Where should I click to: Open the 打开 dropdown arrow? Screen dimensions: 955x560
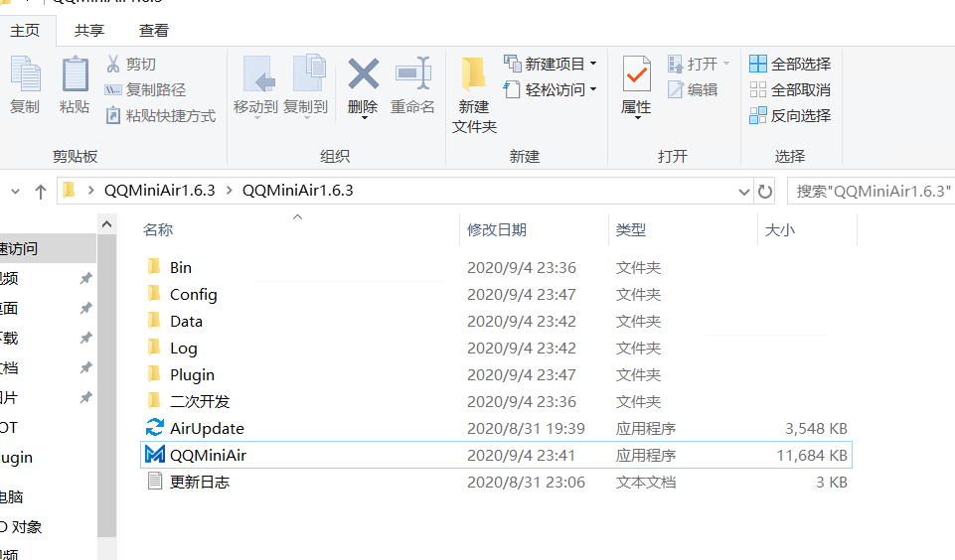pos(726,64)
